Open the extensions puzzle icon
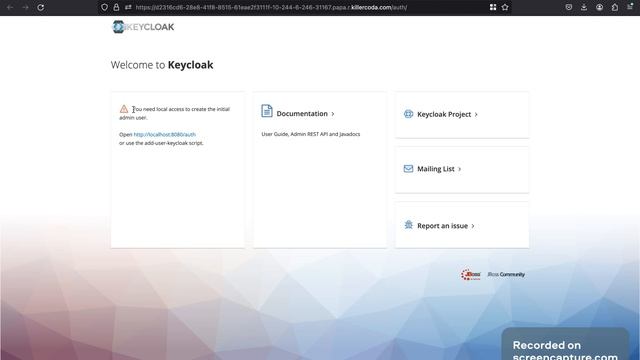 [x=615, y=7]
